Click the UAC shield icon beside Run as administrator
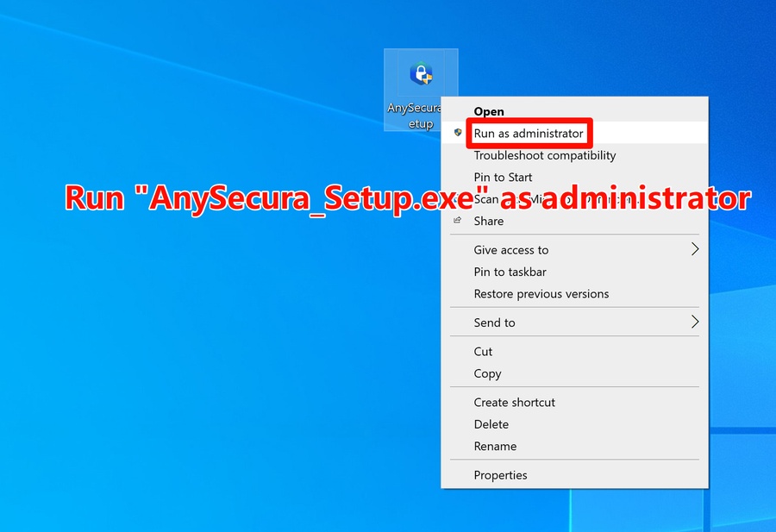The image size is (776, 532). pos(458,133)
